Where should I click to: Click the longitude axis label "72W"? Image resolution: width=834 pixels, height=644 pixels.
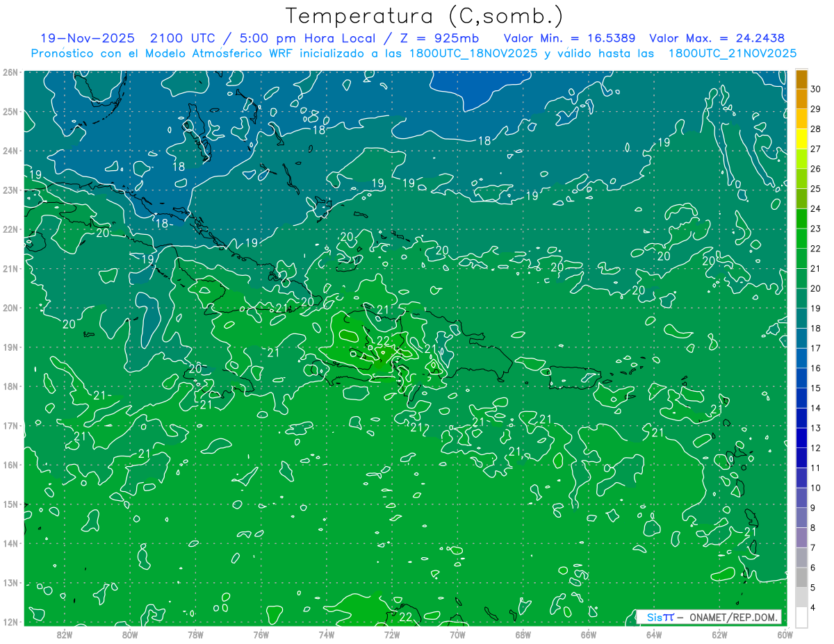[x=392, y=634]
